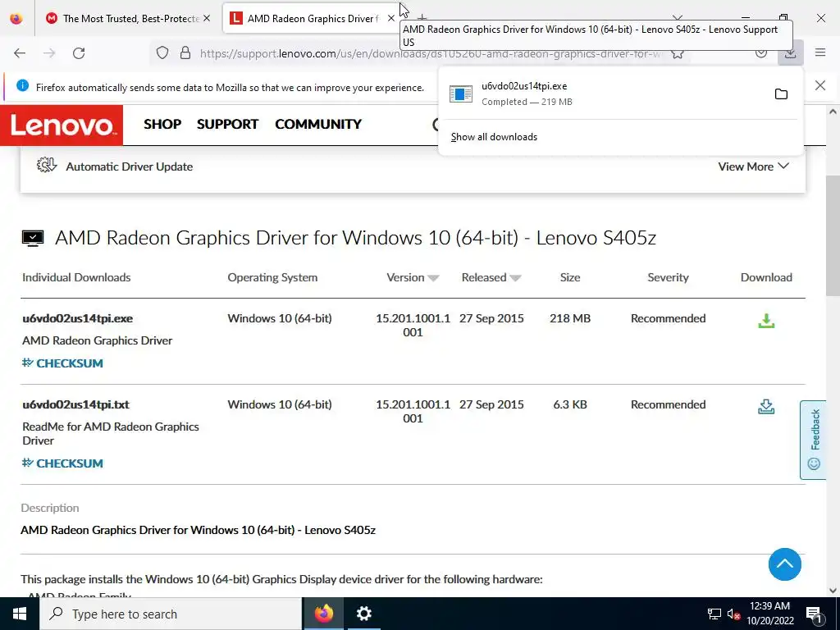
Task: Click the Firefox back arrow
Action: coord(20,53)
